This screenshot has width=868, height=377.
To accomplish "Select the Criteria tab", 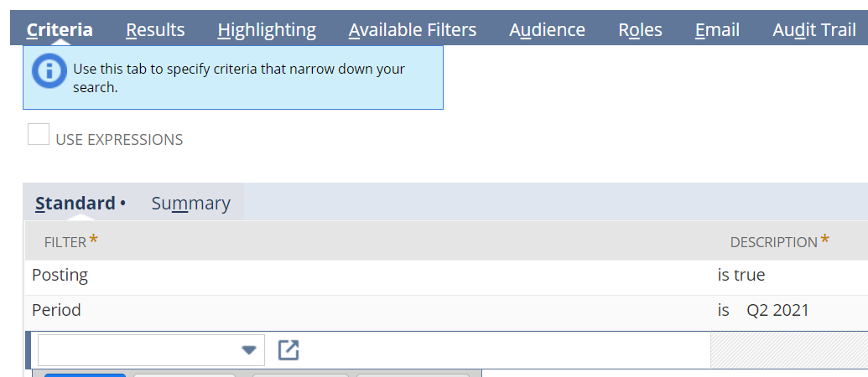I will (x=60, y=30).
